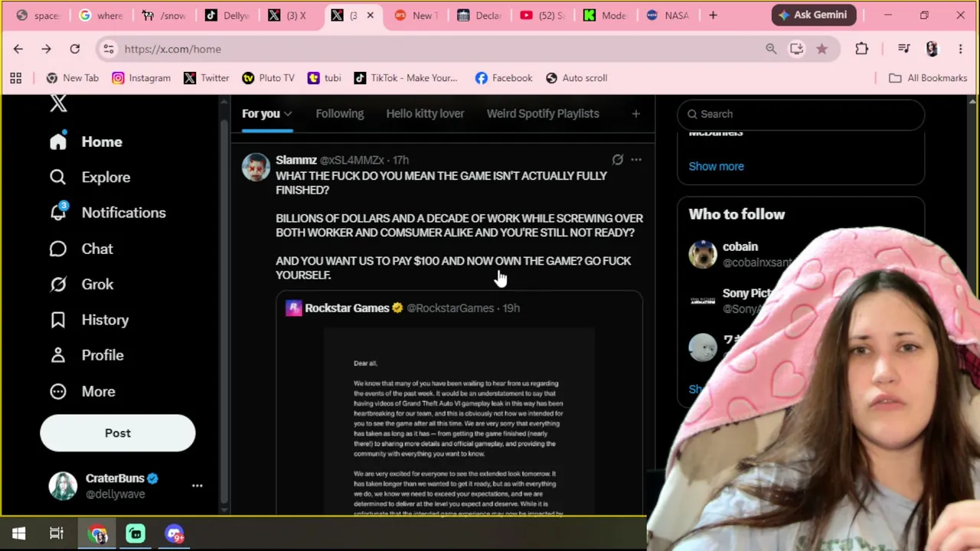The image size is (980, 551).
Task: Open the All Bookmarks folder
Action: 927,78
